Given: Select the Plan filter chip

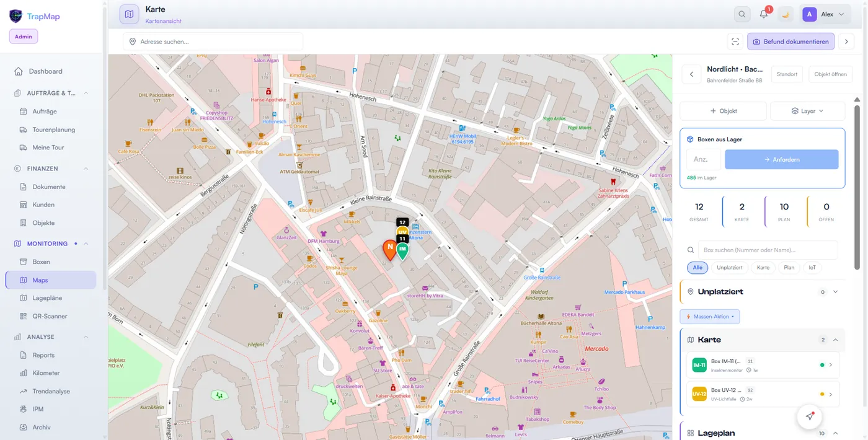Looking at the screenshot, I should coord(789,268).
